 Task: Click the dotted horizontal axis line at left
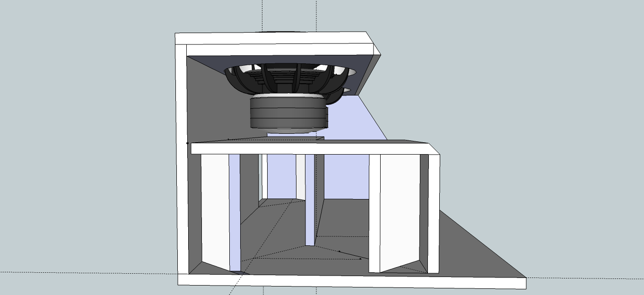pos(71,273)
